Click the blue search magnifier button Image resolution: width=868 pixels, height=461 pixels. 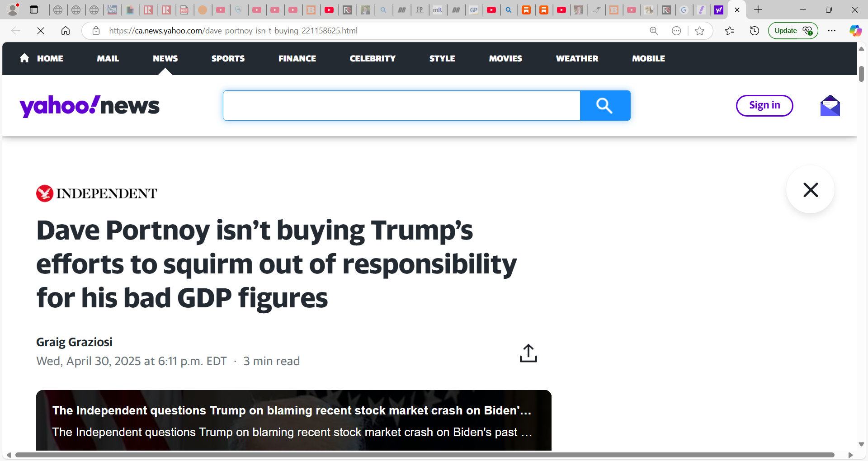[605, 106]
